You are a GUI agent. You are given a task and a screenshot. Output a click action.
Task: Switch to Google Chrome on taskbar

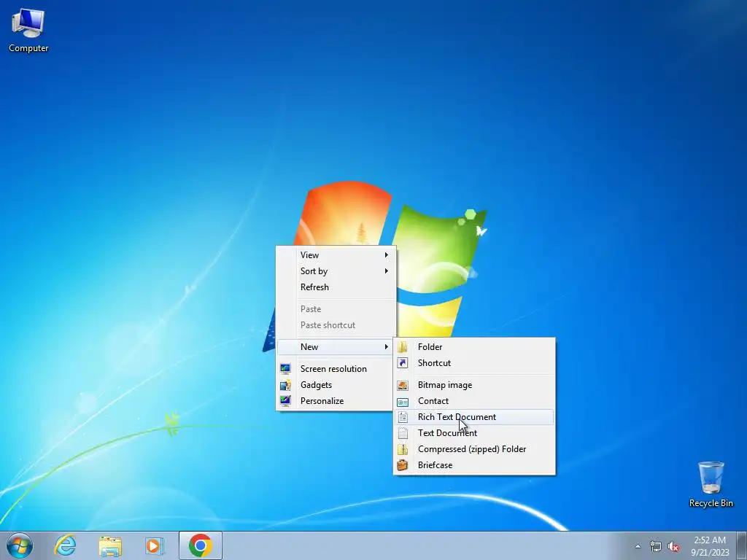200,545
